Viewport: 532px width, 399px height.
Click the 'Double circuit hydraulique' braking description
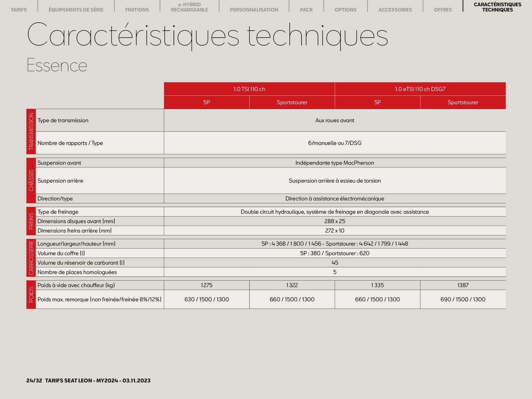coord(334,212)
